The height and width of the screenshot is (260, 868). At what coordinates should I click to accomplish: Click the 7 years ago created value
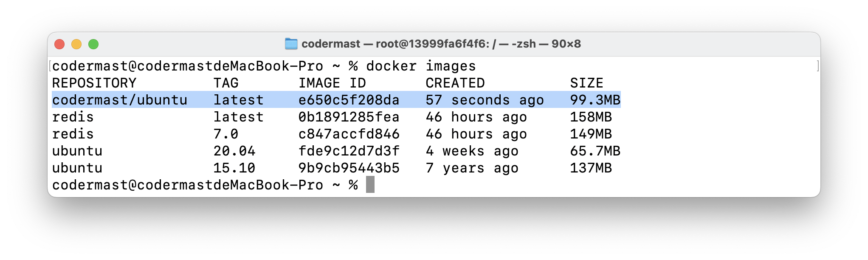click(x=472, y=168)
